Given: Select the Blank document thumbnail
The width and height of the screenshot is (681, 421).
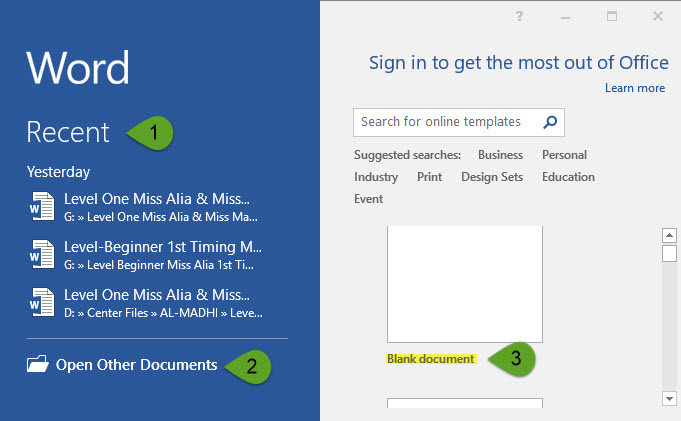Looking at the screenshot, I should click(465, 284).
